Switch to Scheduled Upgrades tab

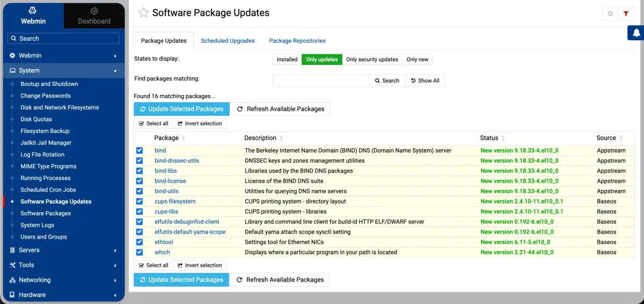228,41
